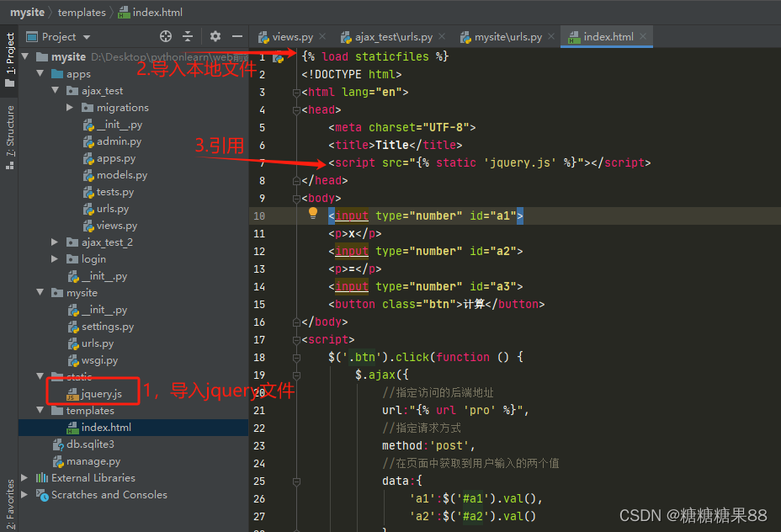Image resolution: width=781 pixels, height=532 pixels.
Task: Fold the data object at line 25
Action: pos(296,481)
